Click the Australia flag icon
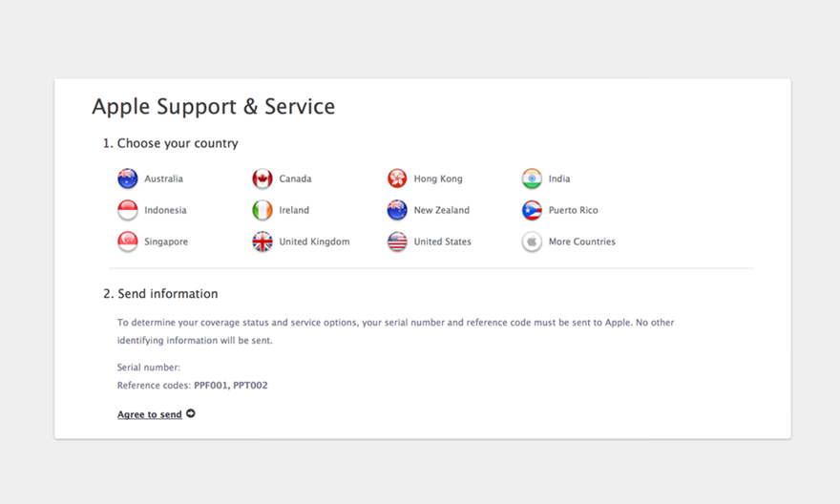840x504 pixels. [128, 178]
